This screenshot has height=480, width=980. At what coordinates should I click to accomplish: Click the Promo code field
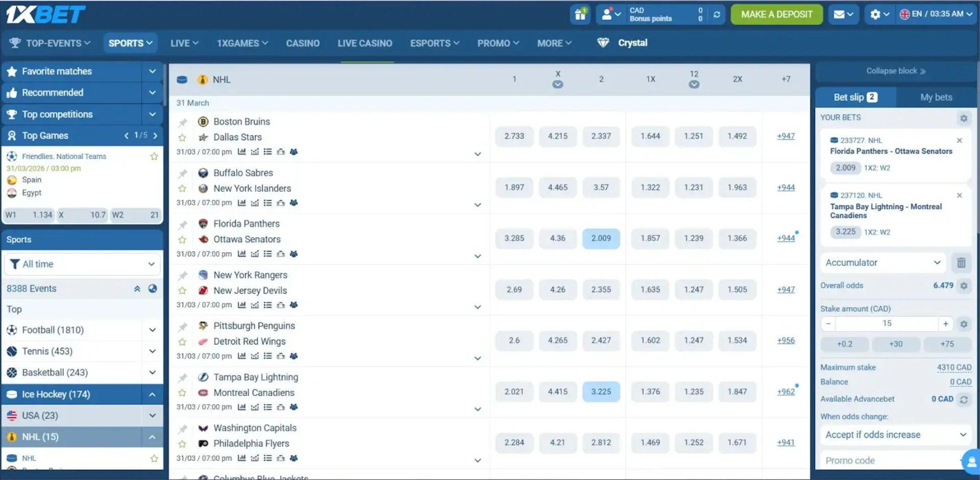891,461
